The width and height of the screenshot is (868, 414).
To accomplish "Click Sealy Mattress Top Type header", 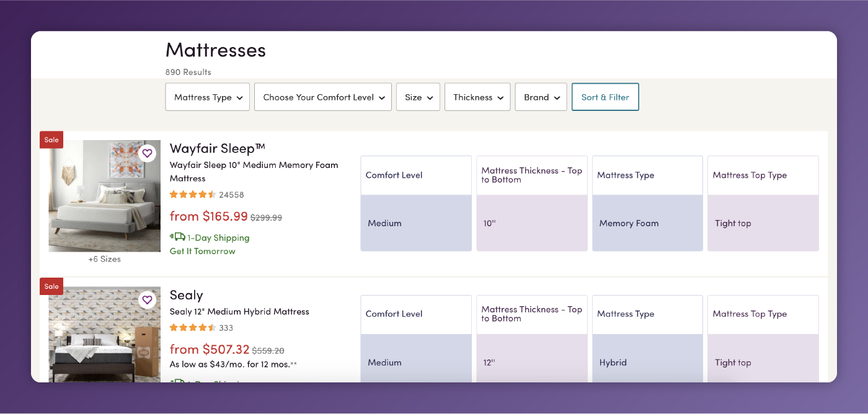I will pyautogui.click(x=763, y=314).
